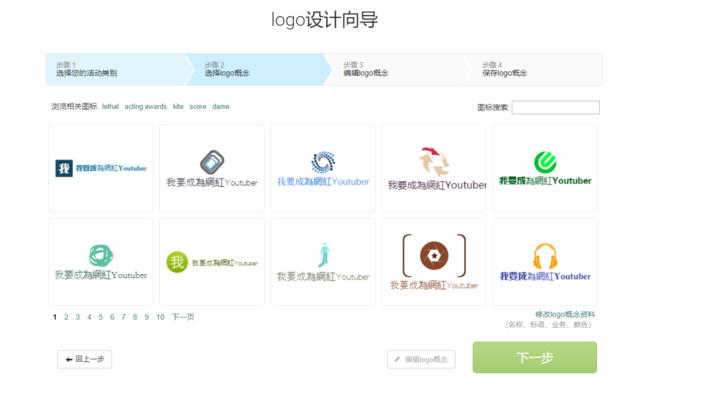Select the recycling arrows logo design

(x=434, y=168)
